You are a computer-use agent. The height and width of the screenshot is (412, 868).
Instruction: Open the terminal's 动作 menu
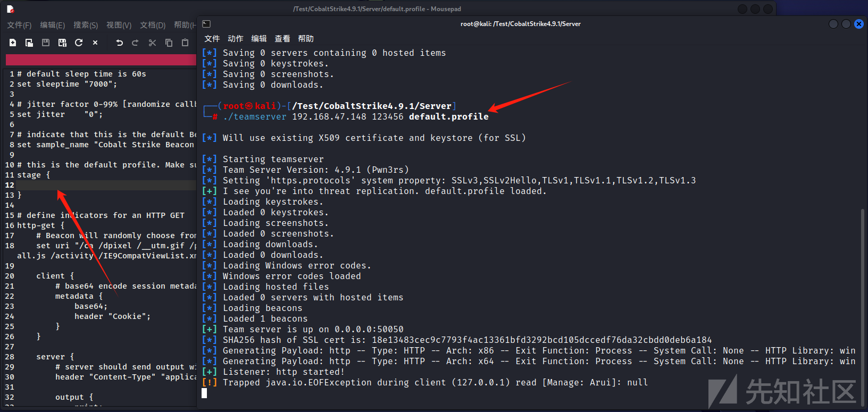point(236,39)
